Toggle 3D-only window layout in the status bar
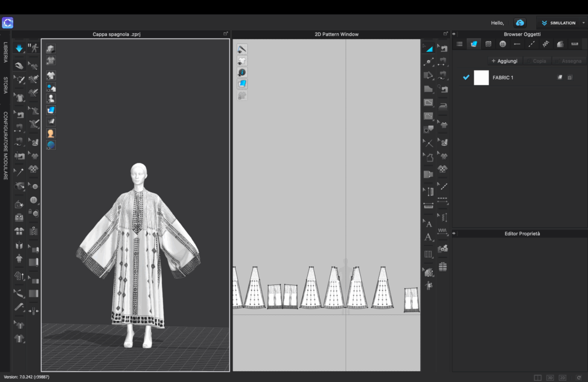 click(x=550, y=377)
